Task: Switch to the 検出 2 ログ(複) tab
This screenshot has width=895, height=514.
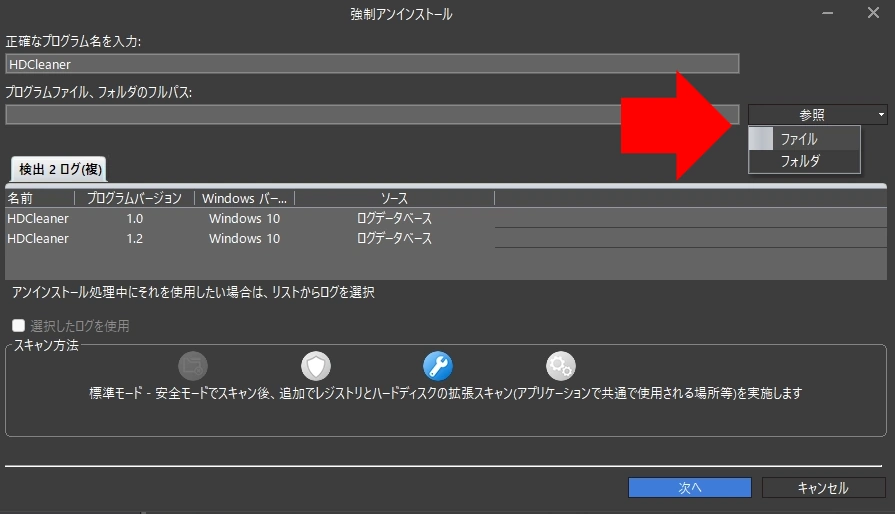Action: pyautogui.click(x=59, y=169)
